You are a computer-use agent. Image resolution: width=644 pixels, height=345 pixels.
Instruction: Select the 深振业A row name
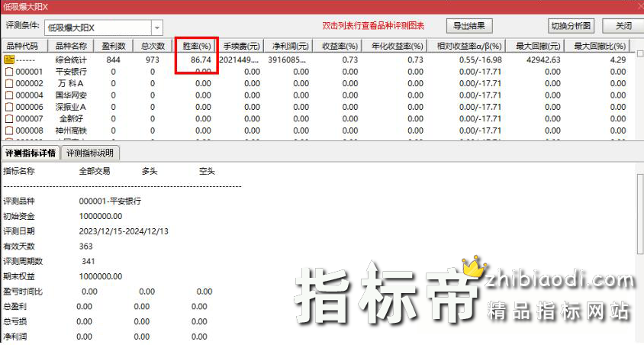tap(71, 107)
